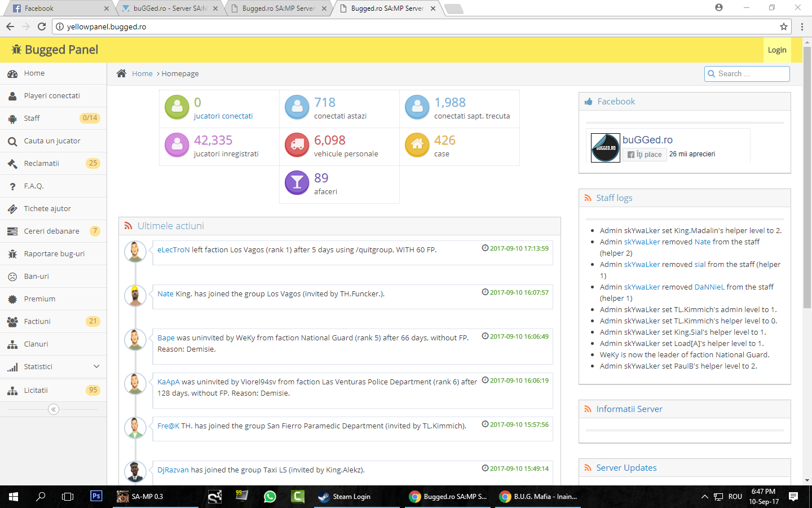Click the conectati sapt. trecuta icon

417,107
